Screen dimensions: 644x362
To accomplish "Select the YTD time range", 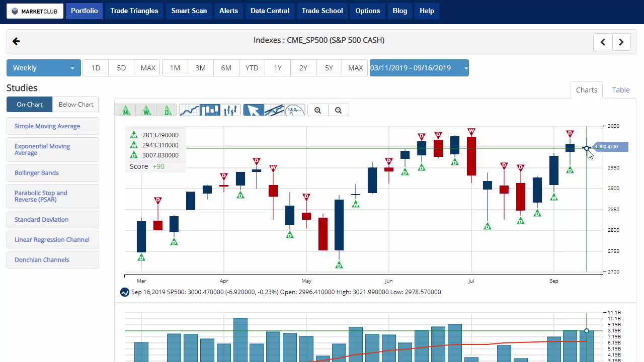I will point(252,68).
